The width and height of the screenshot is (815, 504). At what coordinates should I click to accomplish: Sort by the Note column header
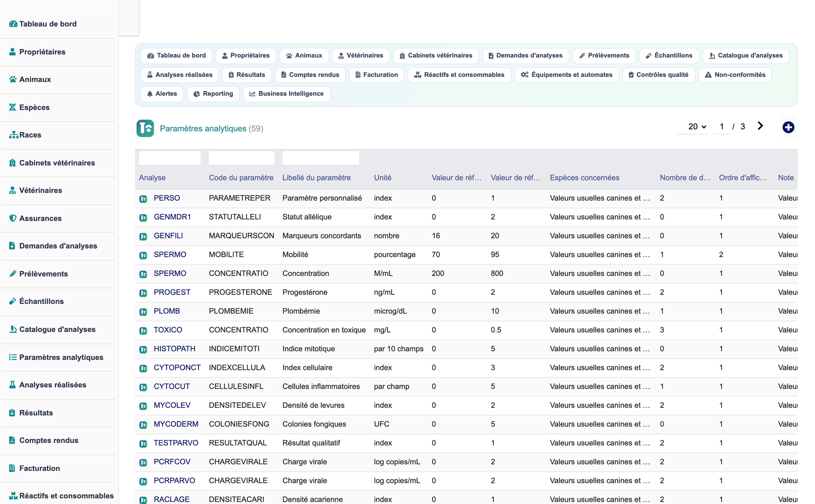(x=786, y=178)
